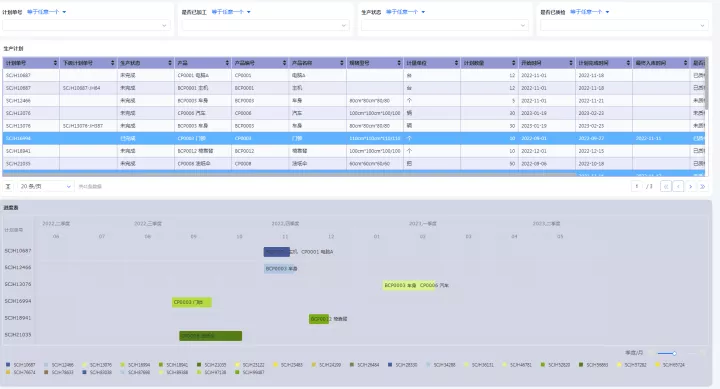Click the 计划数量 column header label
The width and height of the screenshot is (720, 389).
tap(473, 63)
